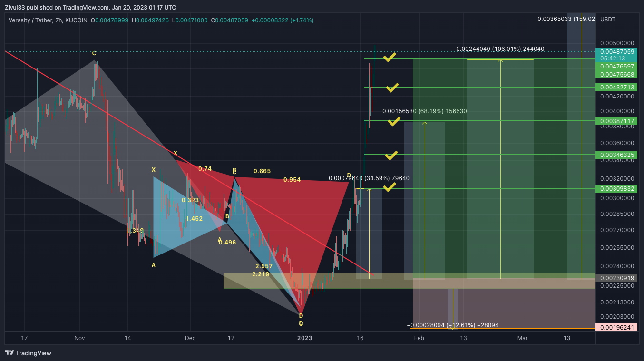Click the entry price tag 0.00230919
Image resolution: width=644 pixels, height=361 pixels.
pos(617,278)
